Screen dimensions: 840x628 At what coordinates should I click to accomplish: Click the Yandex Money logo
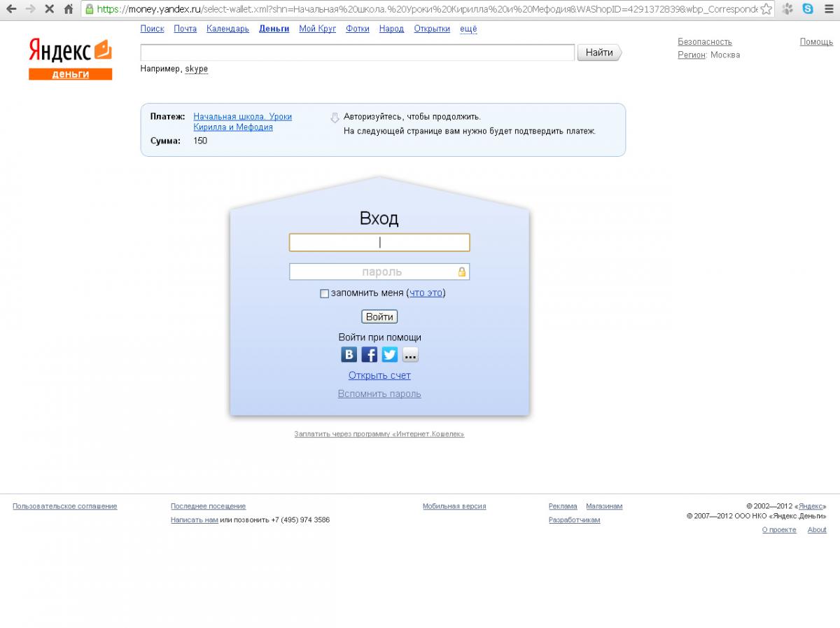pyautogui.click(x=70, y=60)
